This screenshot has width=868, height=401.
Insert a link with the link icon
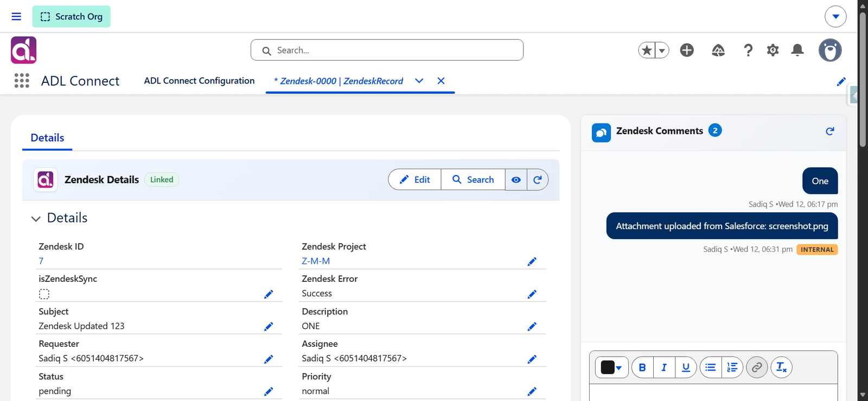click(x=757, y=367)
